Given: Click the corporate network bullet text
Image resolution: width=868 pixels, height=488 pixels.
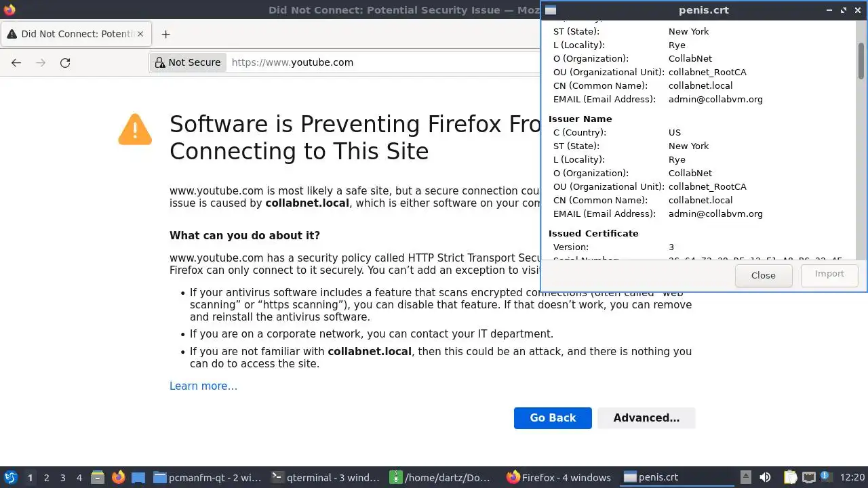Looking at the screenshot, I should pos(372,333).
